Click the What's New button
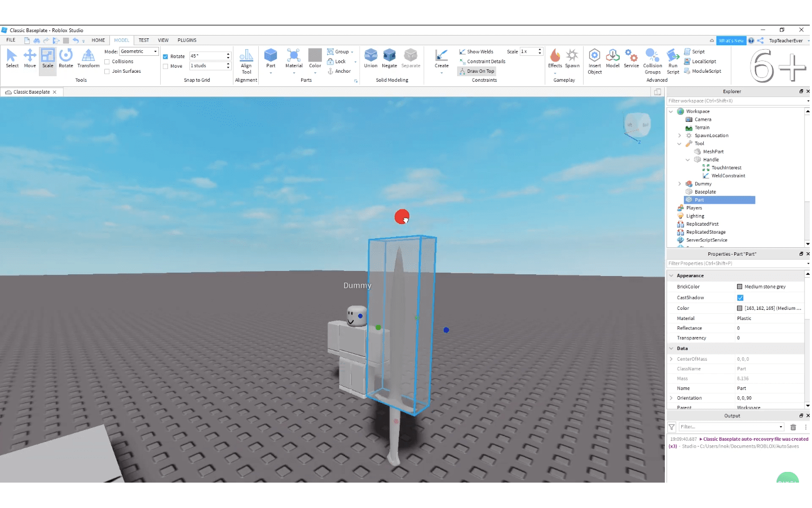The image size is (812, 508). pyautogui.click(x=731, y=41)
